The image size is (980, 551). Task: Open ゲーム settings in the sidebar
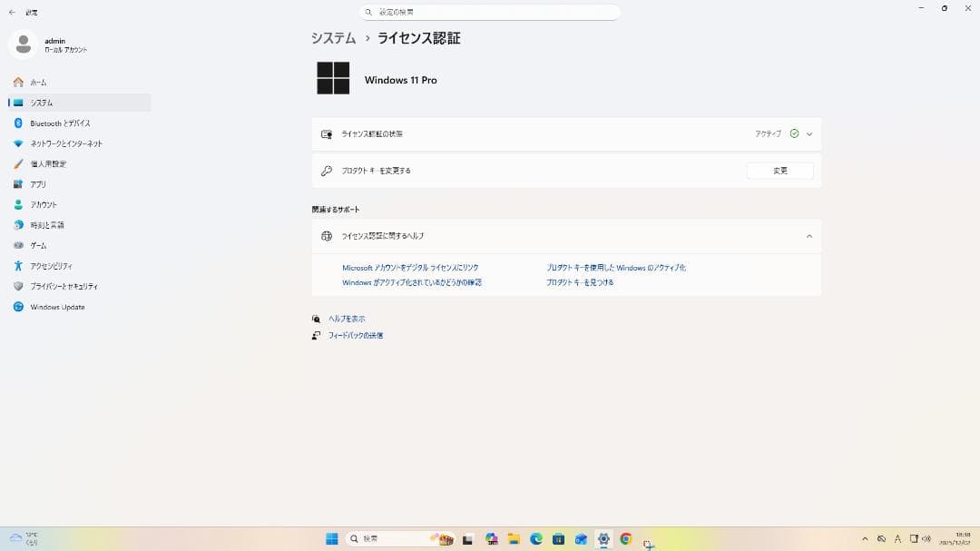(38, 245)
